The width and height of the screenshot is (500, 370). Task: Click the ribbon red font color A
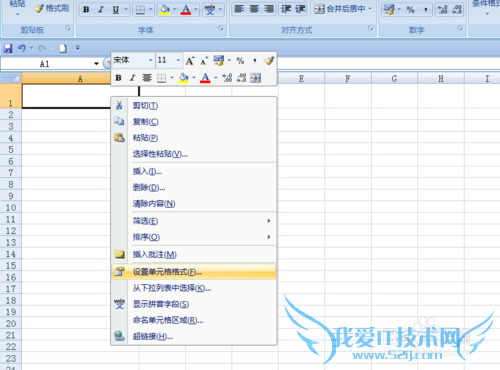(186, 10)
